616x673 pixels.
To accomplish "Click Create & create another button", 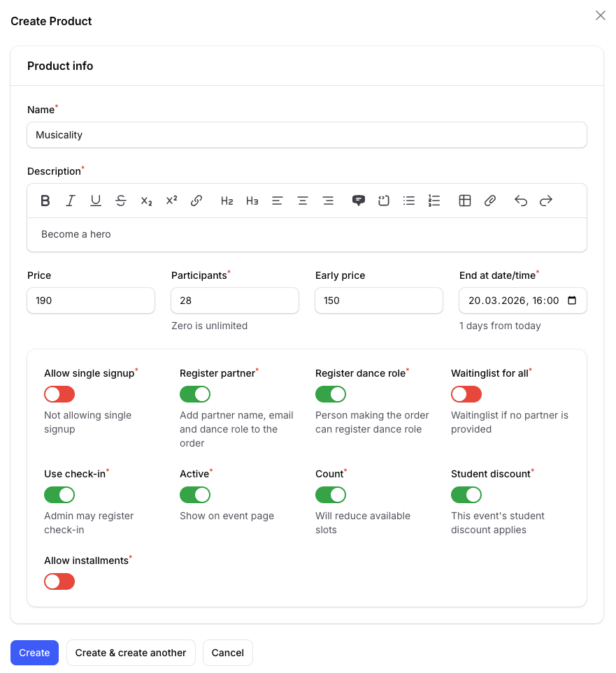I will (131, 653).
